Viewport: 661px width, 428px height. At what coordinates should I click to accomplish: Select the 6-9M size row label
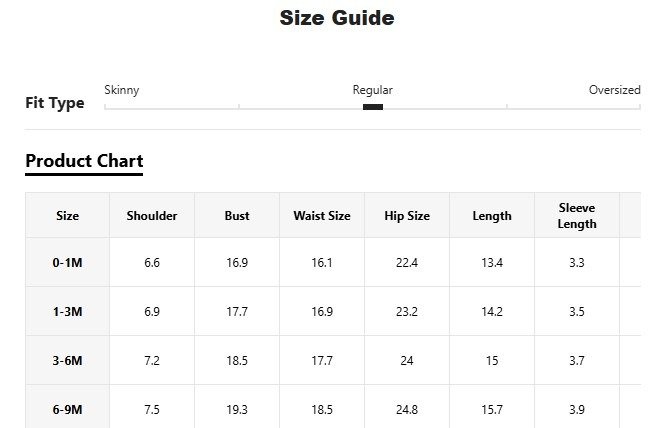coord(68,410)
